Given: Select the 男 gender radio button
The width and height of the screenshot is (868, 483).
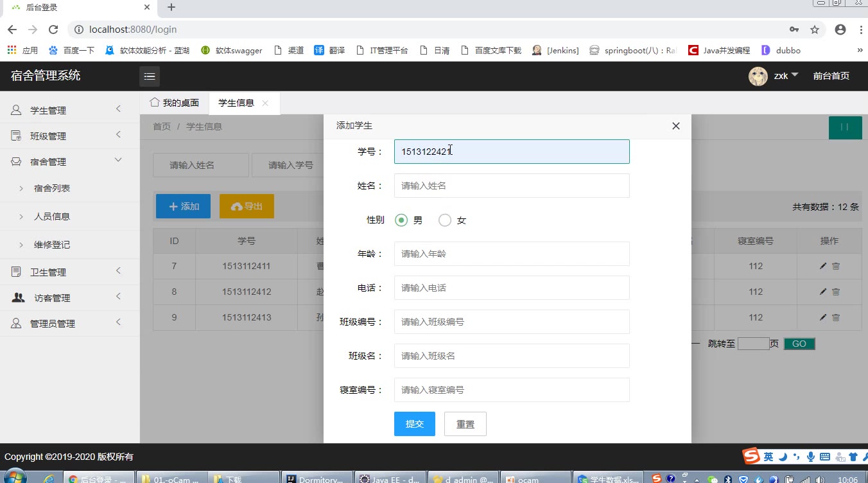Looking at the screenshot, I should pyautogui.click(x=401, y=220).
